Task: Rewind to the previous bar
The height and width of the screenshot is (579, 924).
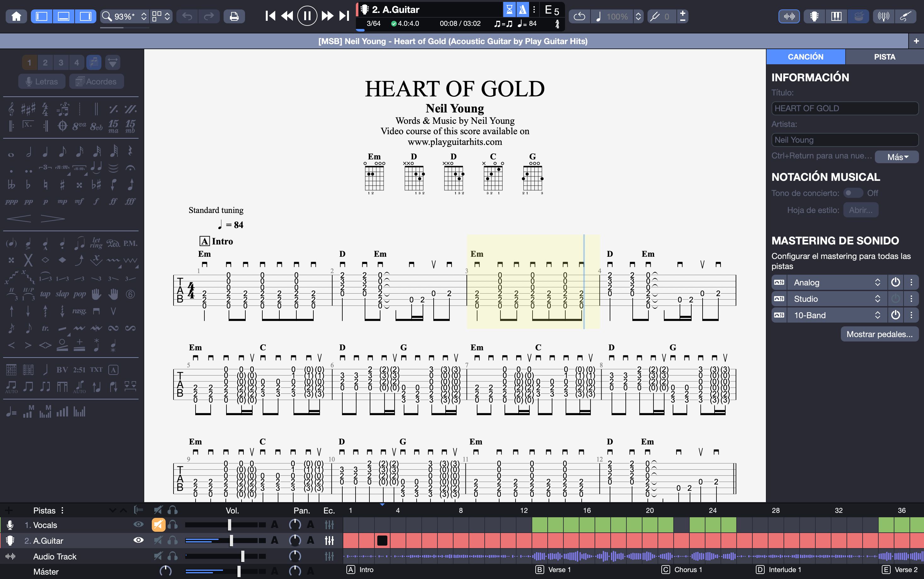Action: tap(287, 16)
